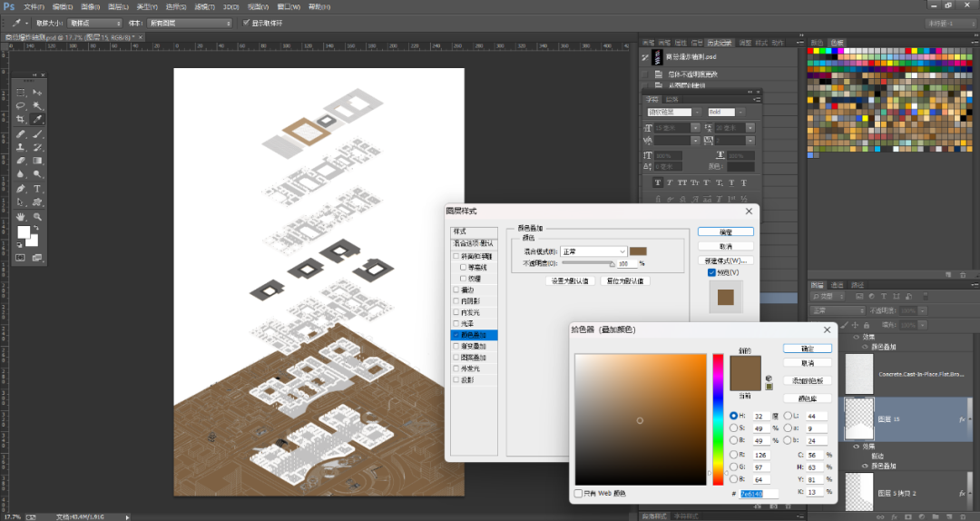
Task: Enable the 内阴影 style checkbox
Action: [456, 300]
